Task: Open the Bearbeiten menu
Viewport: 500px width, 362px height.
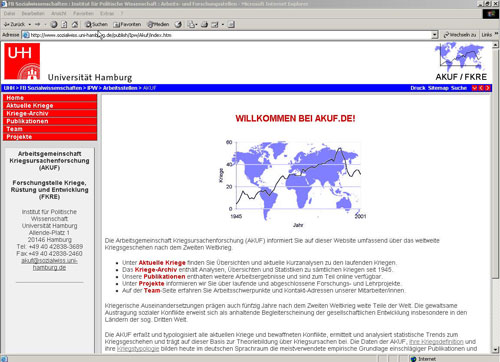Action: 33,14
